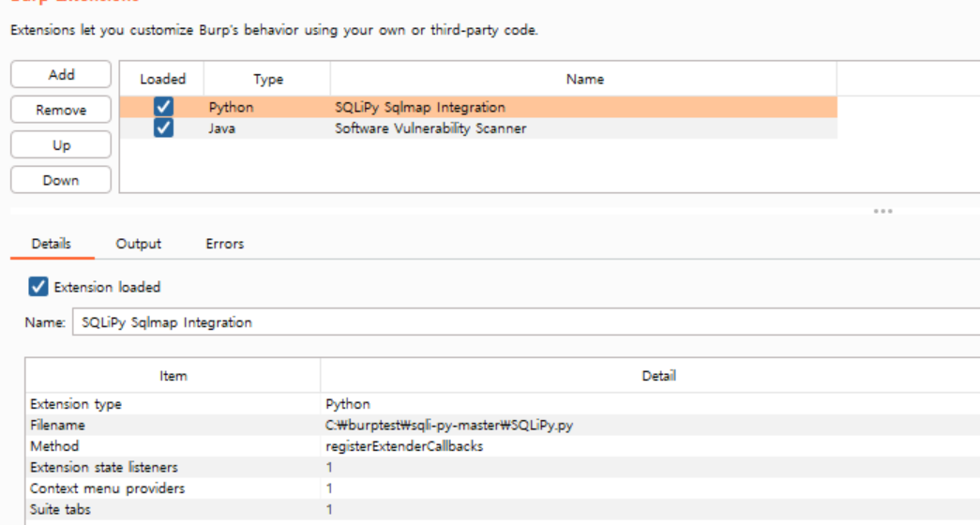Click the SQLiPy.py file path detail
Image resolution: width=980 pixels, height=525 pixels.
pyautogui.click(x=449, y=425)
